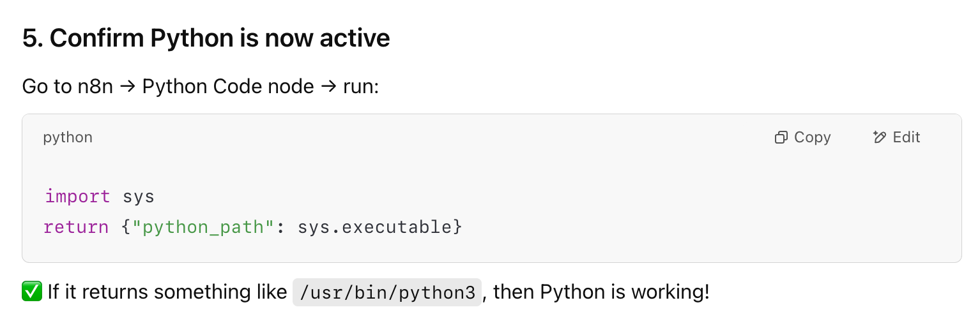Copy the code using the Copy label
The width and height of the screenshot is (980, 328).
(x=812, y=137)
